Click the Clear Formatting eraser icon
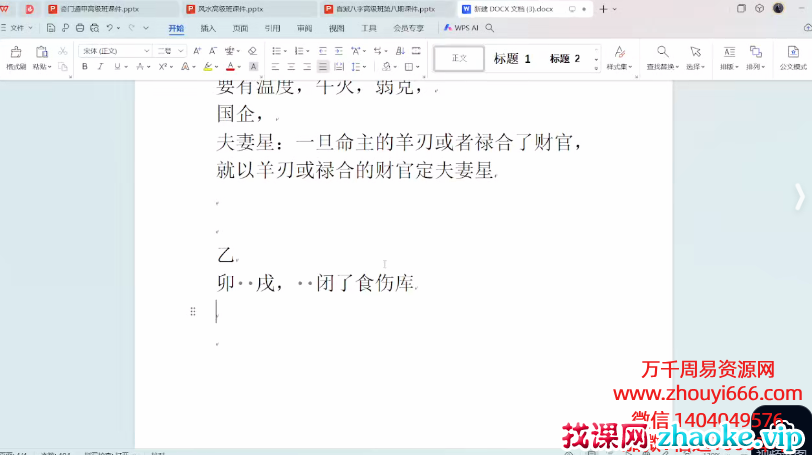This screenshot has width=812, height=455. coord(252,50)
